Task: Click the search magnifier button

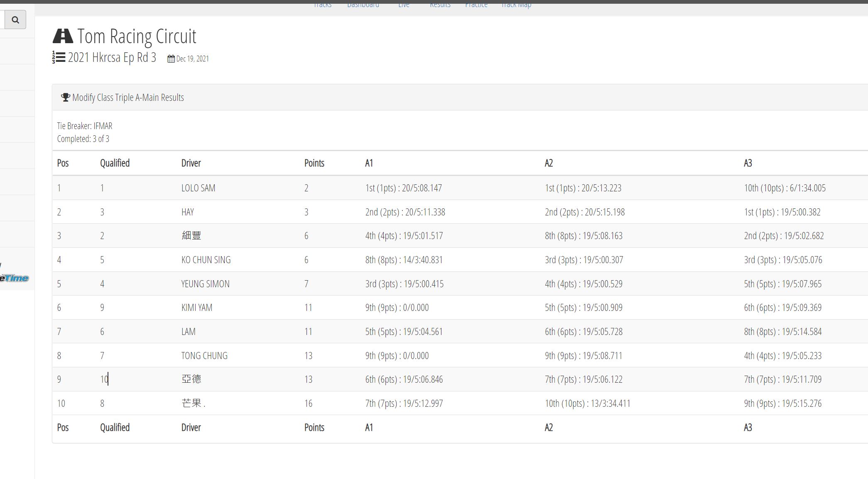Action: [15, 20]
